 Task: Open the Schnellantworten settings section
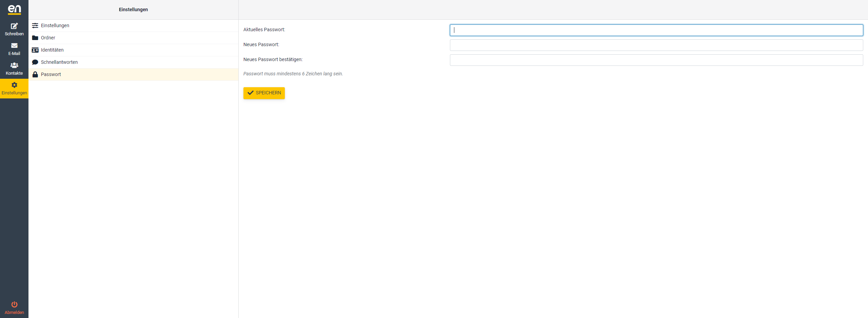pyautogui.click(x=133, y=62)
